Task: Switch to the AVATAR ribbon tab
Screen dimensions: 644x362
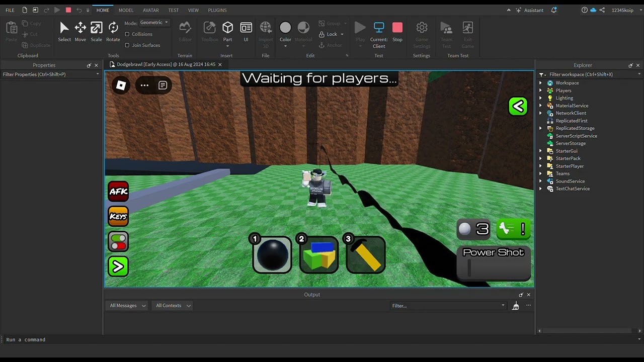Action: pos(151,10)
